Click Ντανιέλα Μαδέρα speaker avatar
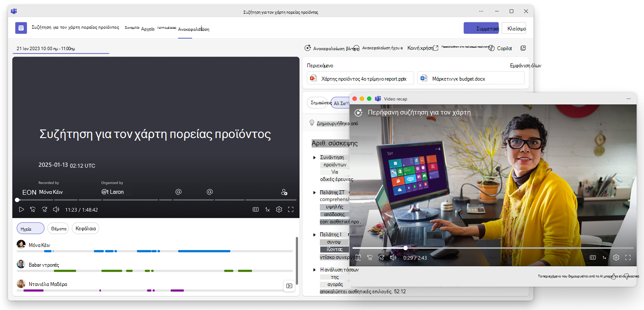The image size is (644, 310). pos(21,284)
